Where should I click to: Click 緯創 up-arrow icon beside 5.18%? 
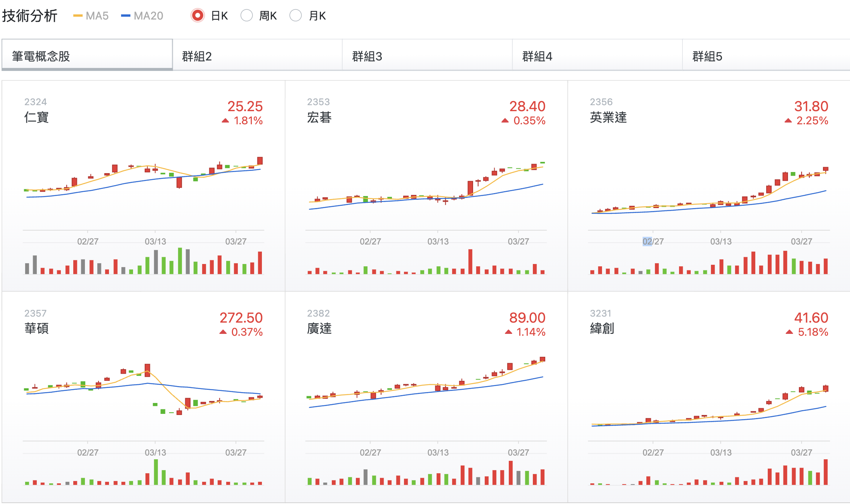(x=789, y=332)
